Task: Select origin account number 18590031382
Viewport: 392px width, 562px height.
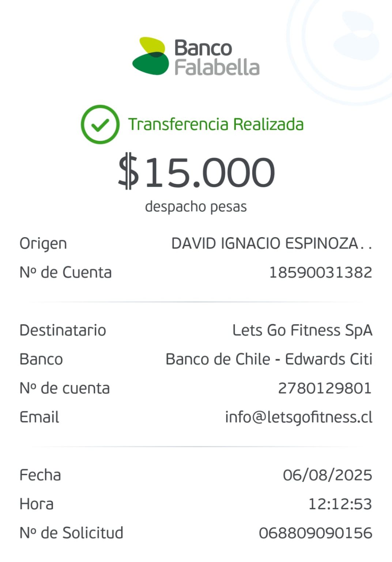Action: (321, 273)
